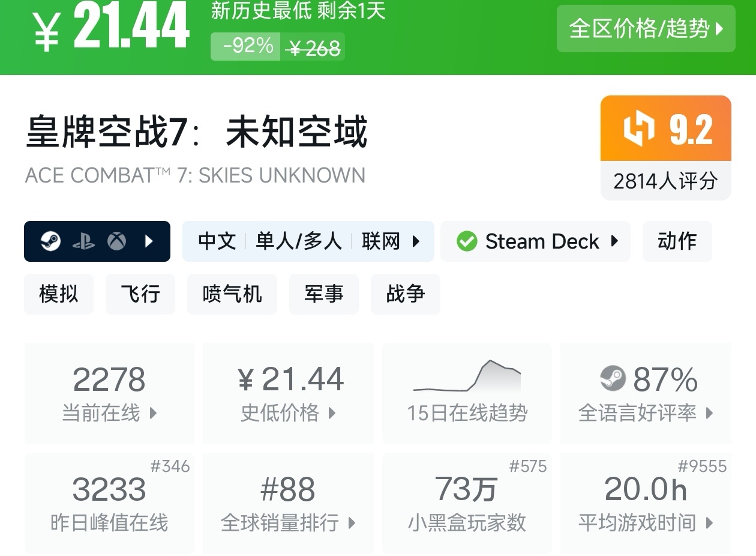Select the 飞行 tag
This screenshot has width=756, height=556.
[x=140, y=294]
